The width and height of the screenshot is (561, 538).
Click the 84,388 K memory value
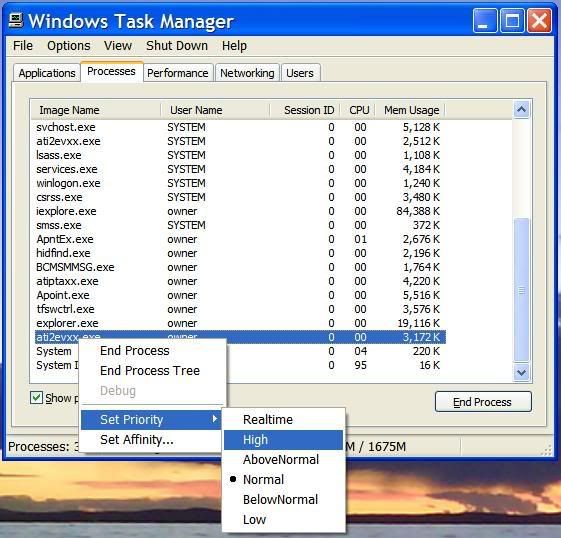[x=418, y=211]
